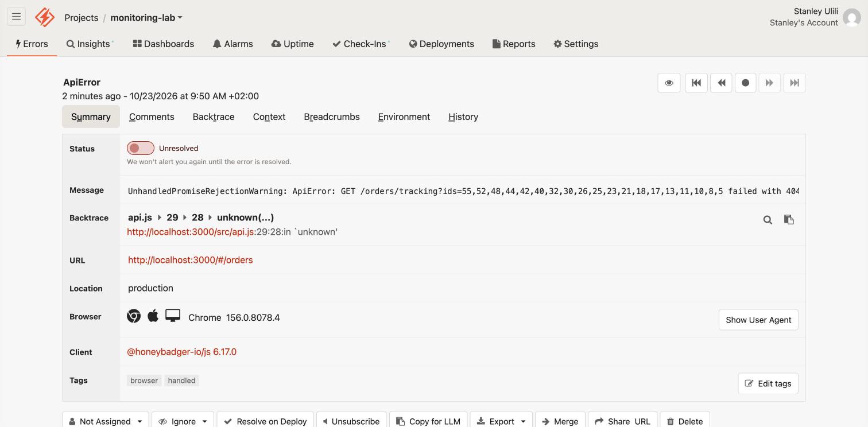Image resolution: width=868 pixels, height=427 pixels.
Task: Open the hamburger sidebar menu
Action: click(x=16, y=17)
